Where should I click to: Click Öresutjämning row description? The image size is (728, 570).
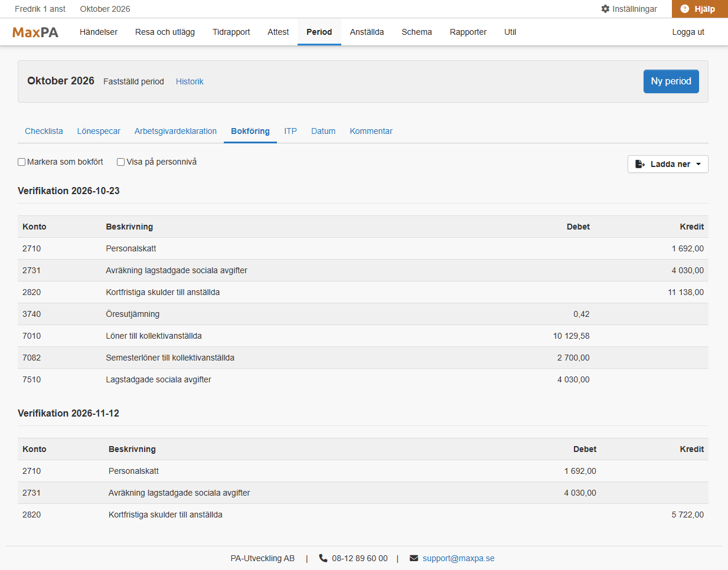(x=133, y=314)
